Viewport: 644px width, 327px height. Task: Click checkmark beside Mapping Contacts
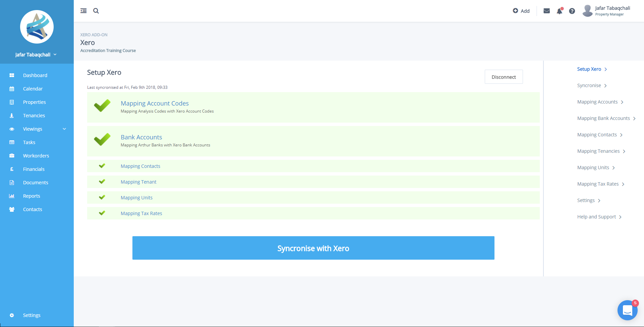point(102,166)
